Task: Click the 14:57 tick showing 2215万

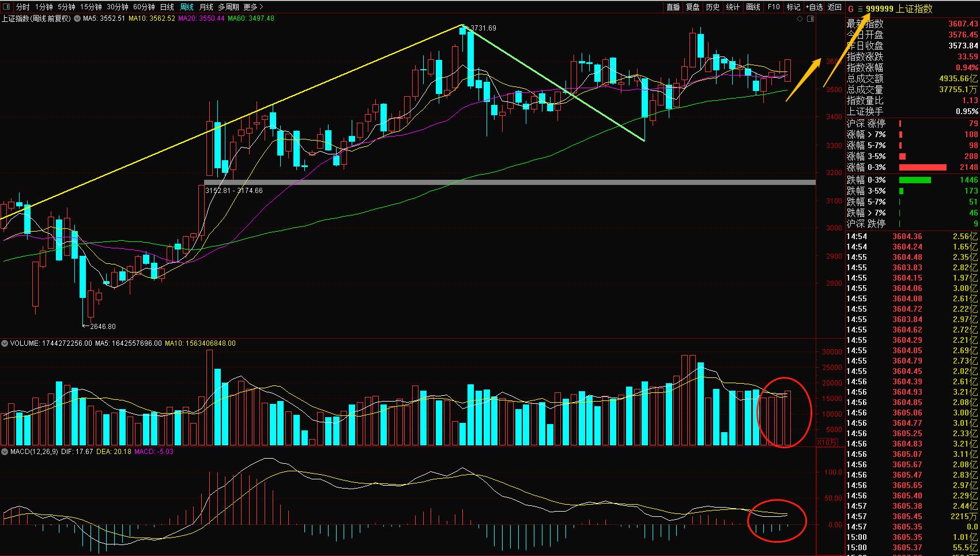Action: point(912,516)
